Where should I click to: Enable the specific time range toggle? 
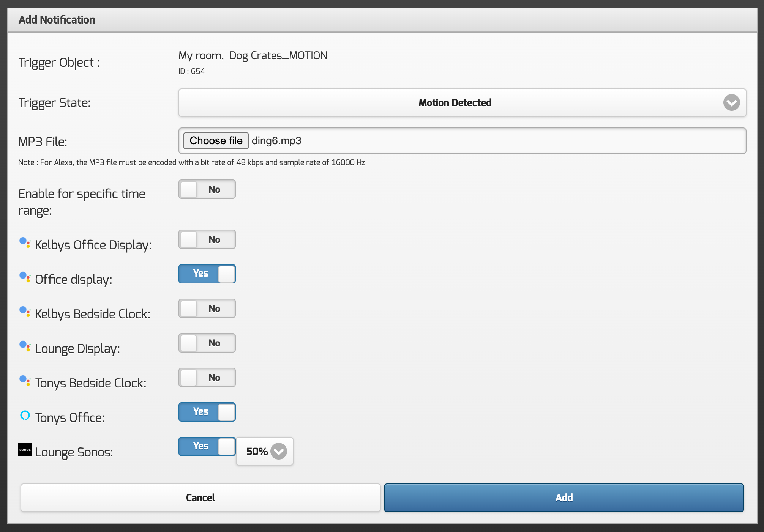coord(207,189)
